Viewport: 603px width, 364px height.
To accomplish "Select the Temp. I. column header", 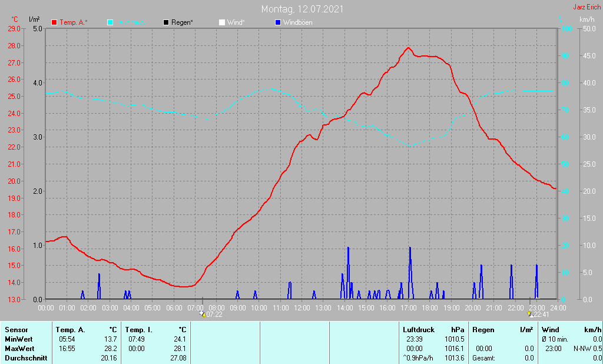I will [139, 330].
